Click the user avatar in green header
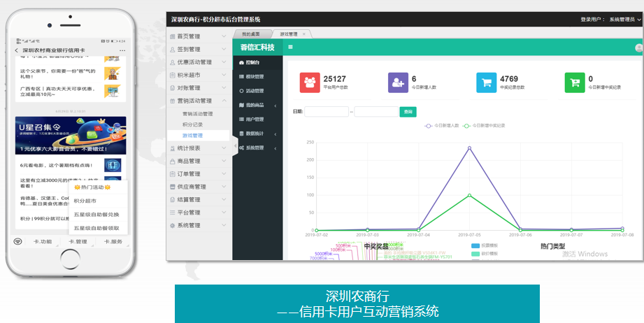 tap(639, 48)
